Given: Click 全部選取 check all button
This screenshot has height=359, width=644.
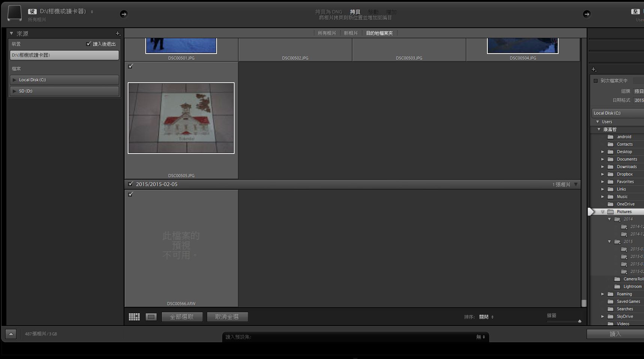Looking at the screenshot, I should click(x=182, y=317).
